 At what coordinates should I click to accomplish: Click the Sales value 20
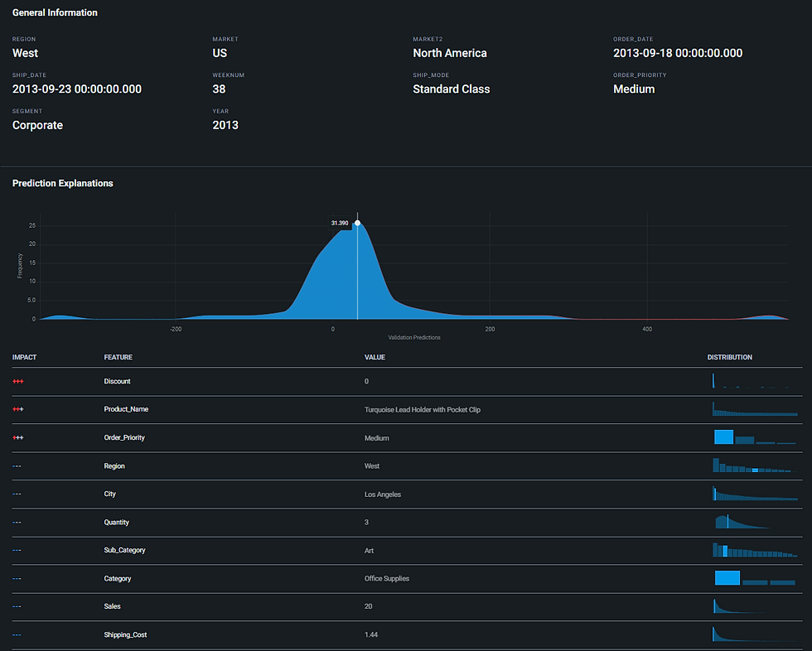tap(368, 606)
